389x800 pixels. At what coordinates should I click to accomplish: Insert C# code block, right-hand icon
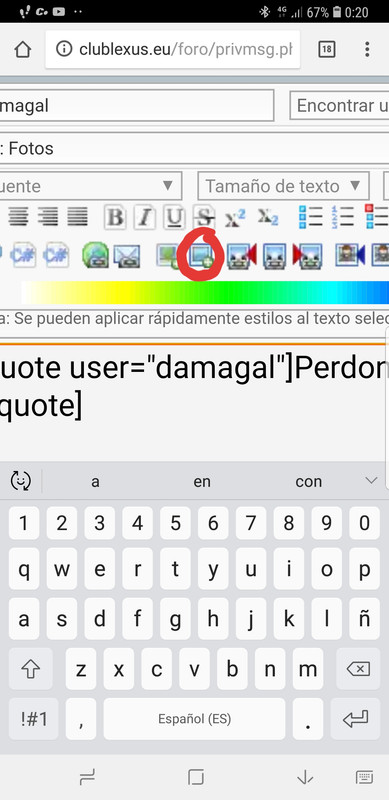pyautogui.click(x=56, y=255)
